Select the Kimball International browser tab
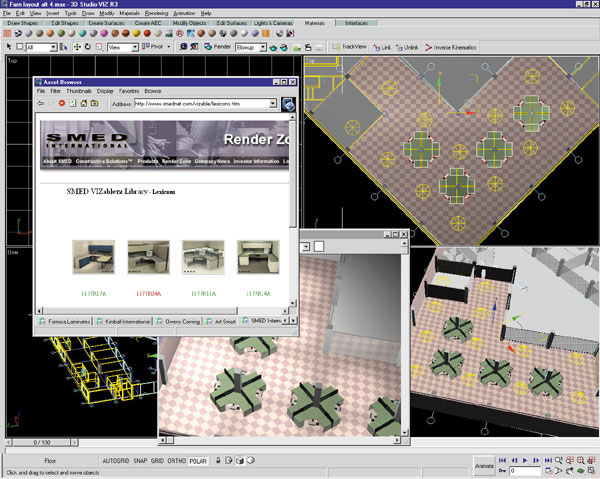This screenshot has height=479, width=600. point(123,321)
